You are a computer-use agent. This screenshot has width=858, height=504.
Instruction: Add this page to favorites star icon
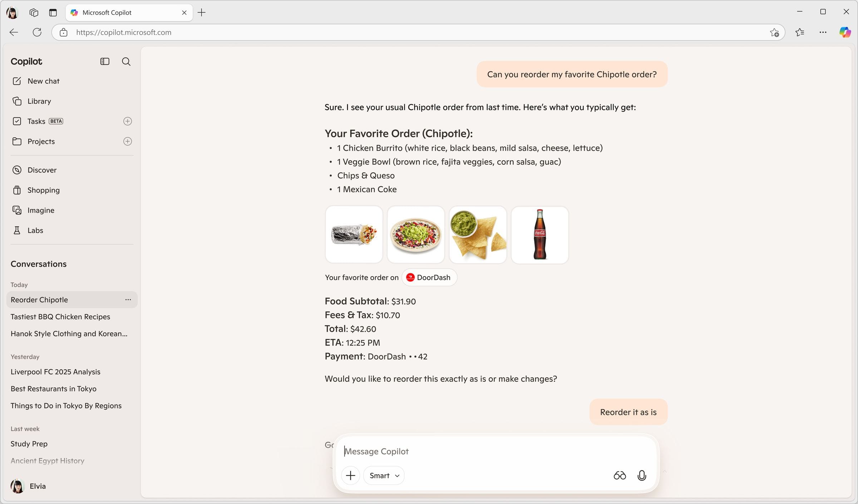(774, 32)
